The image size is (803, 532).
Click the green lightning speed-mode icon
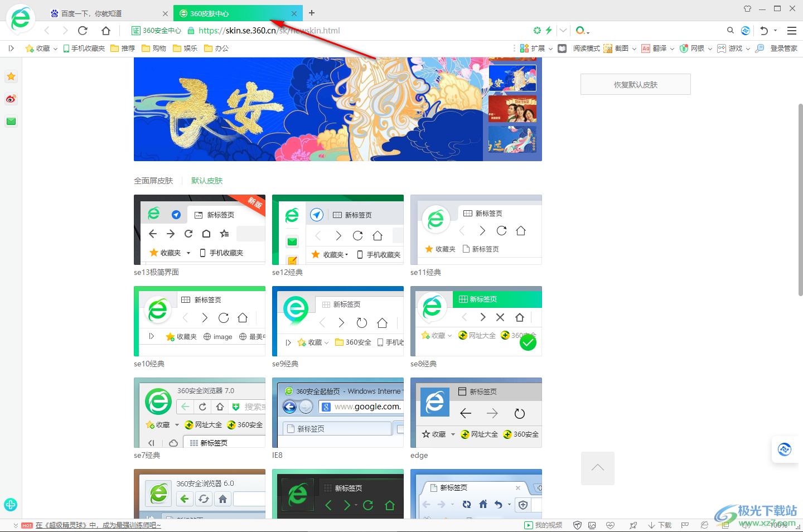[x=549, y=30]
